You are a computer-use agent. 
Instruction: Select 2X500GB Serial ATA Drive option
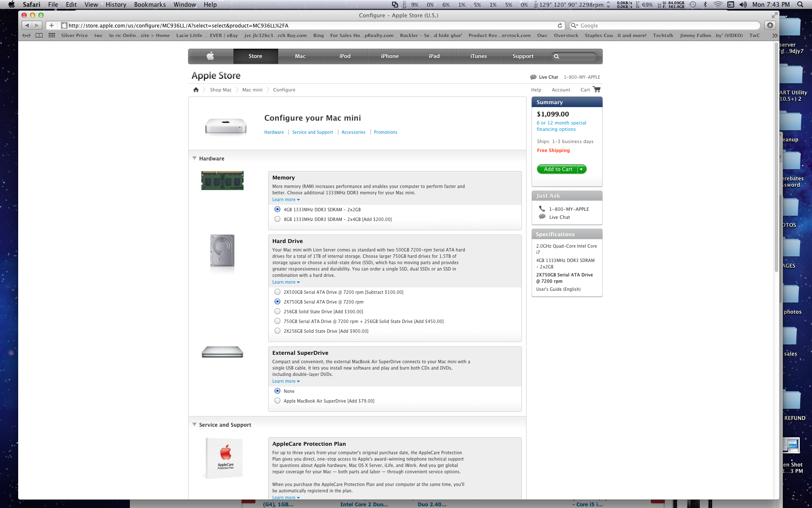coord(277,292)
